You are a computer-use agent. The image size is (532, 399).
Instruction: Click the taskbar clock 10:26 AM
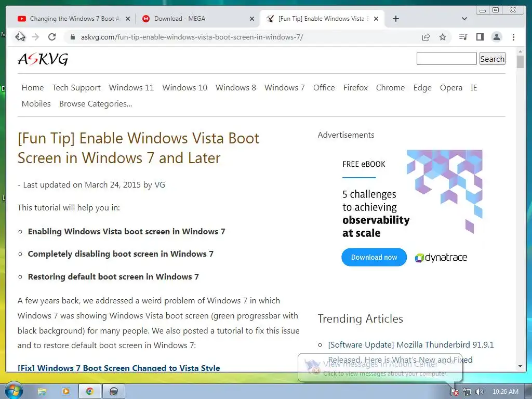(505, 392)
